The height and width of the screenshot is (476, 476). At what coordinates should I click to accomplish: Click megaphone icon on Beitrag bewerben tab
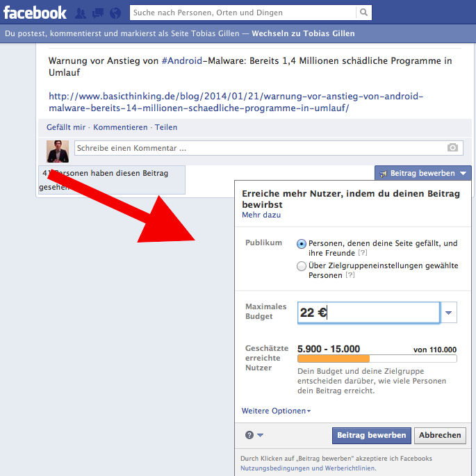pos(384,174)
